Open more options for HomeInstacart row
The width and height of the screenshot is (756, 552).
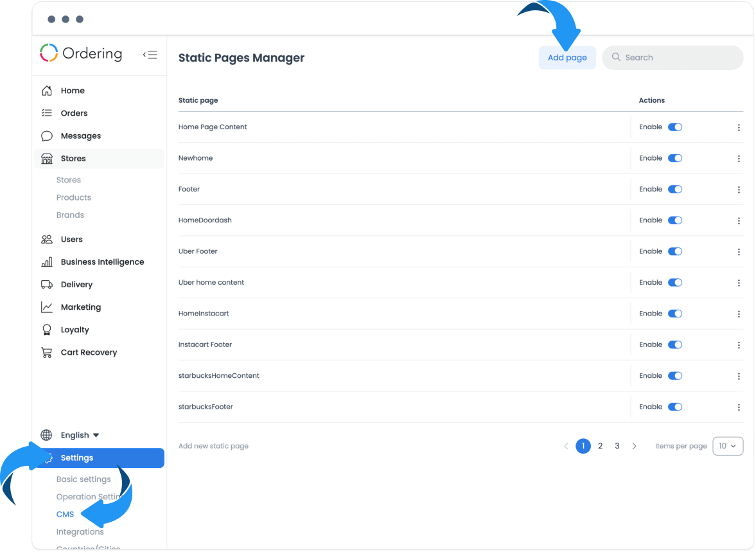click(739, 314)
